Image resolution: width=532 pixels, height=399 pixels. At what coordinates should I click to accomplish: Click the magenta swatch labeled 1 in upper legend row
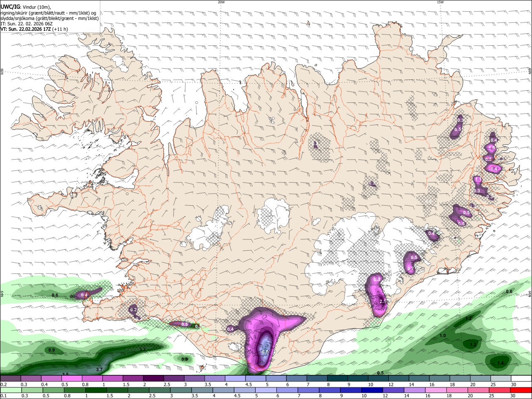(113, 379)
